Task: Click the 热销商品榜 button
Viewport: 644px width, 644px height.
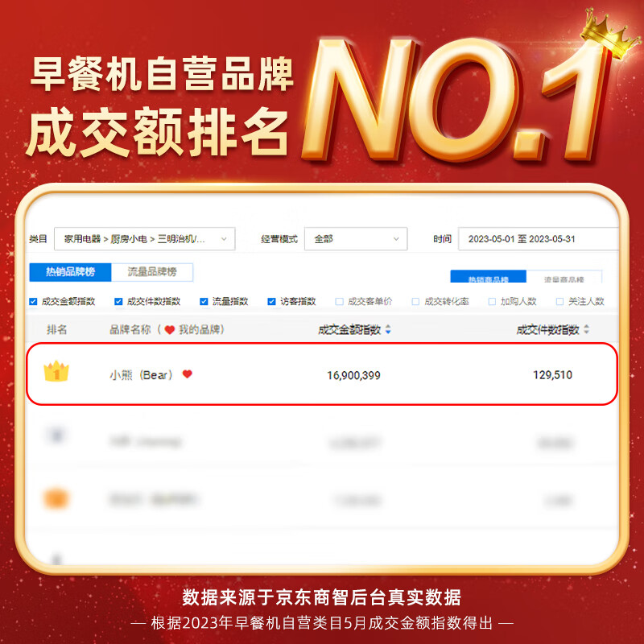Action: pyautogui.click(x=489, y=277)
